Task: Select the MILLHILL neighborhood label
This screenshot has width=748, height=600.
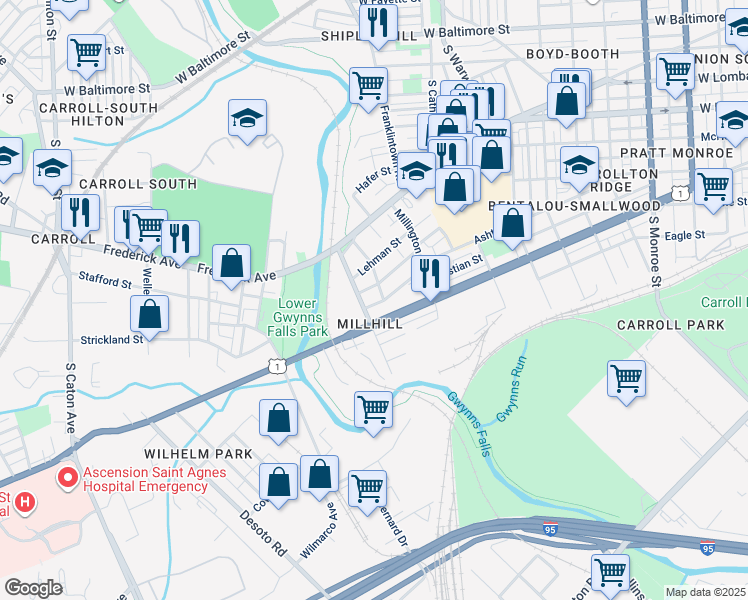Action: point(370,324)
